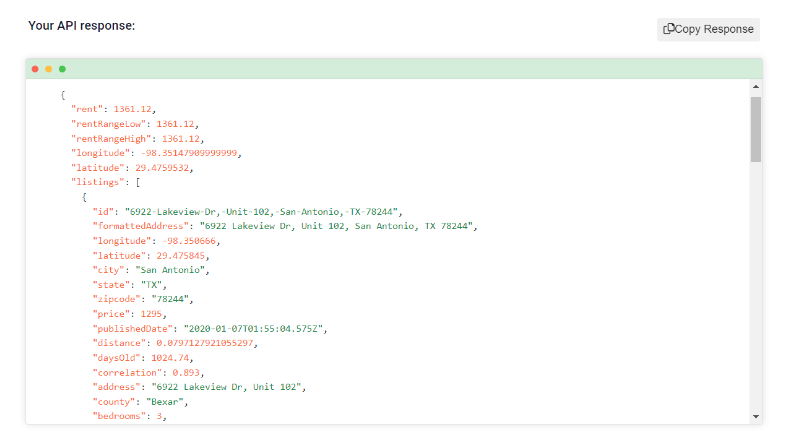This screenshot has width=788, height=441.
Task: Click the county value "Bexar"
Action: (165, 402)
